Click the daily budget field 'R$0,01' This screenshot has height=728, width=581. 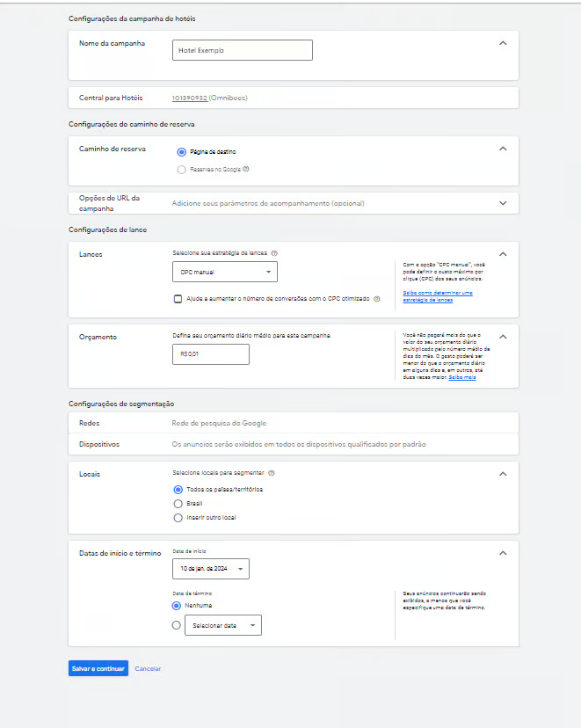pos(211,354)
